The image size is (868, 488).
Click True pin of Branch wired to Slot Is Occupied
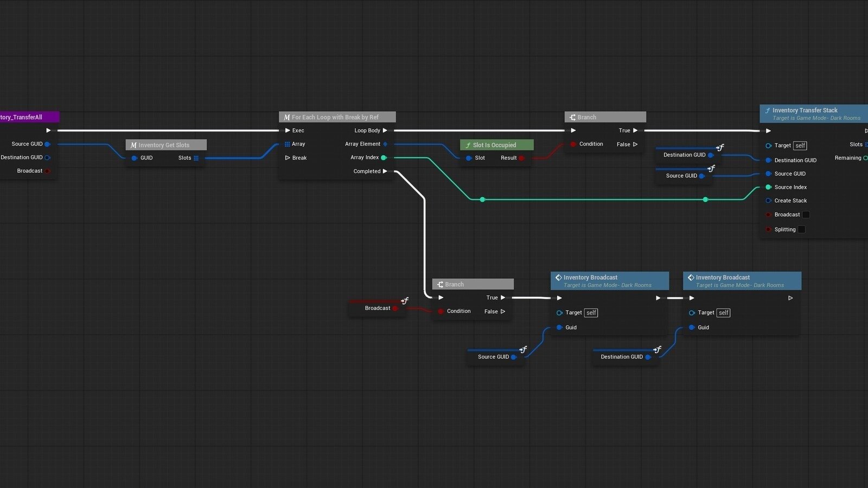(635, 130)
